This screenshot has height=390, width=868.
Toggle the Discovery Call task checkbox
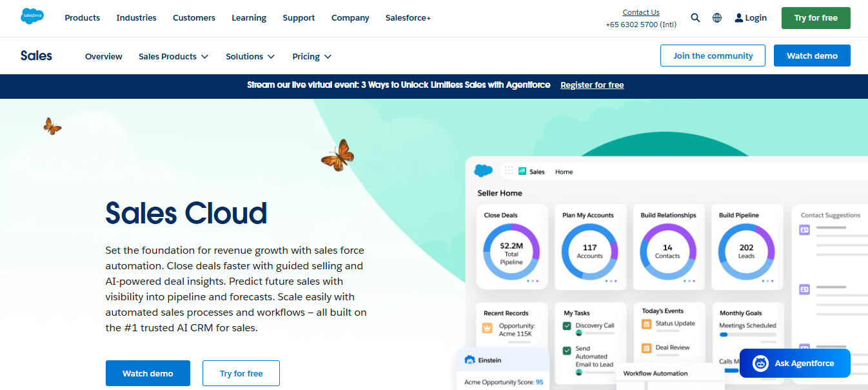point(567,326)
